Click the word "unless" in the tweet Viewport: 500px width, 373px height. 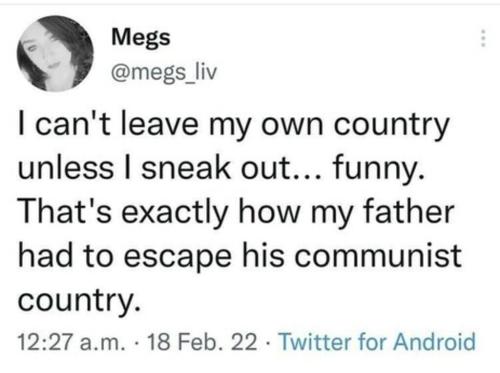(x=66, y=168)
